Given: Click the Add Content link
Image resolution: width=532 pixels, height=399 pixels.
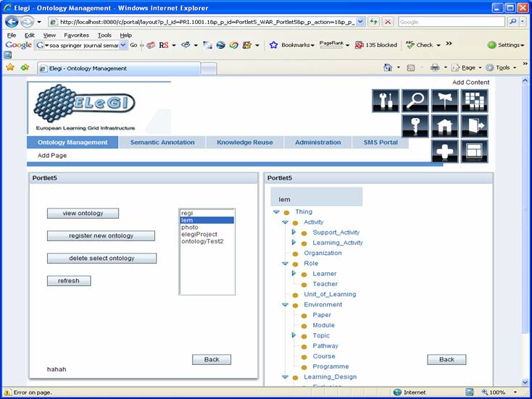Looking at the screenshot, I should click(x=470, y=83).
